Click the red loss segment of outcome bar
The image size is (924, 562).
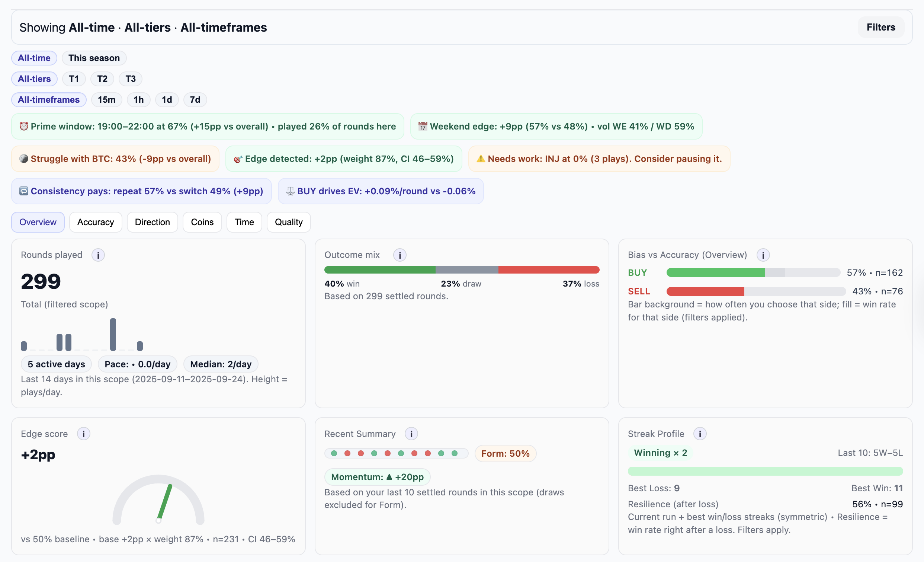(548, 270)
